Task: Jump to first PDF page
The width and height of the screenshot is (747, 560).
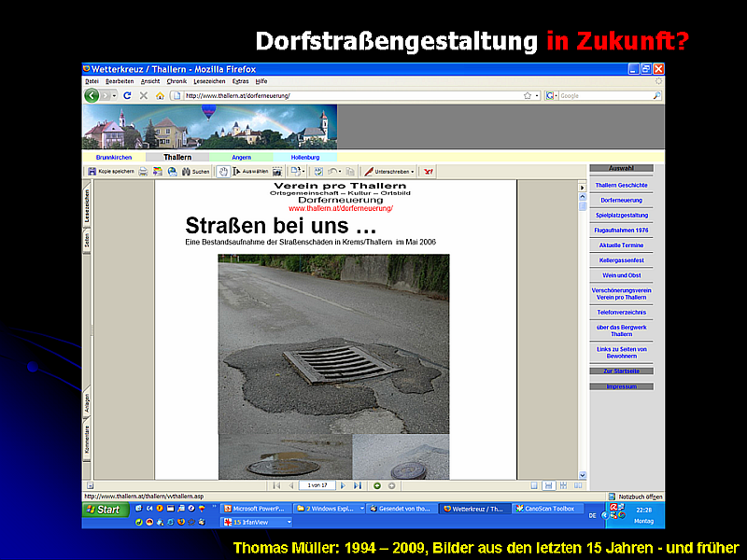Action: [276, 485]
